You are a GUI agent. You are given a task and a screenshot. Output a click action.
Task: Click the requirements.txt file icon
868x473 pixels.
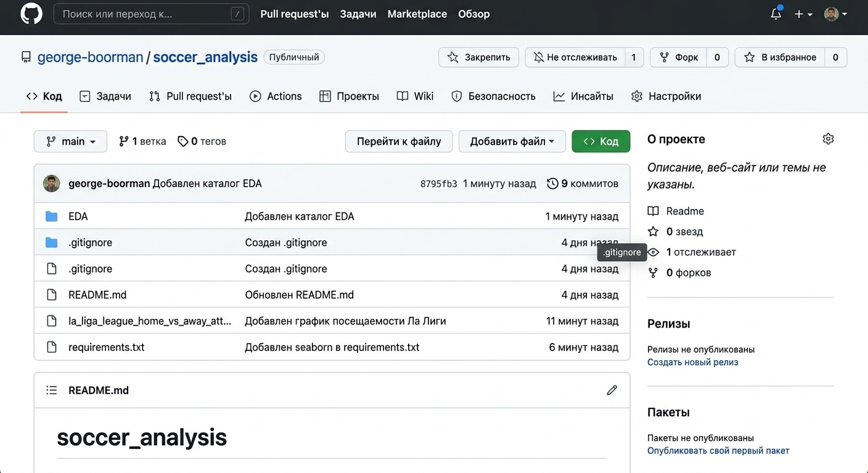(52, 347)
